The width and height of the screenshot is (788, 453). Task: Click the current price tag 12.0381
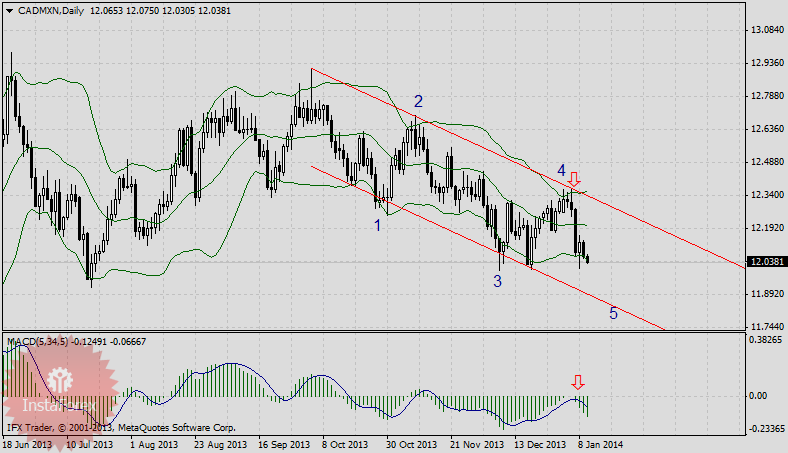click(766, 262)
